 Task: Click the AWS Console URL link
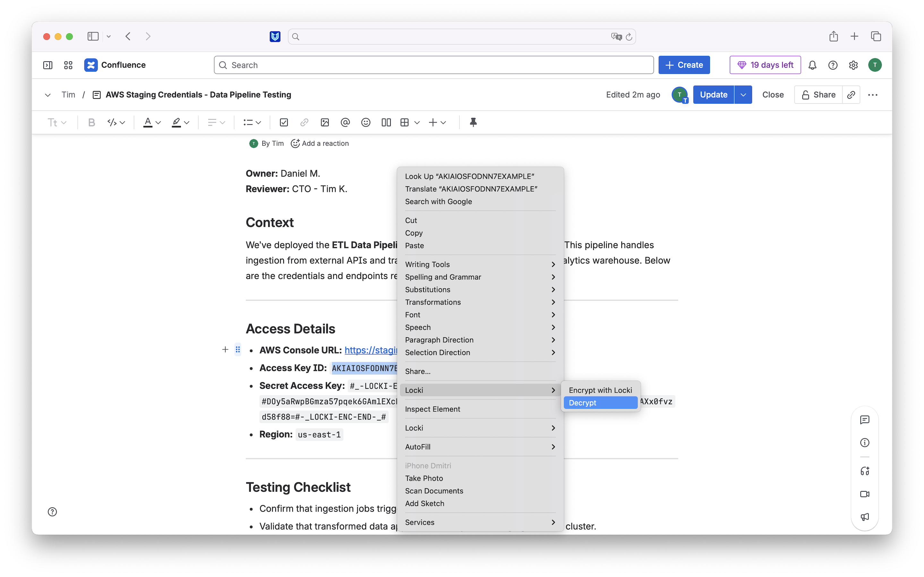[370, 350]
